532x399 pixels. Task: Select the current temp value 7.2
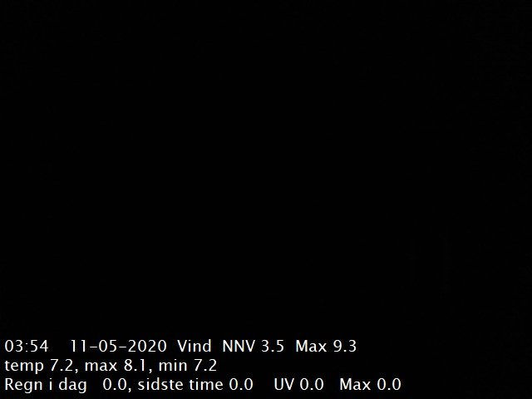point(61,366)
